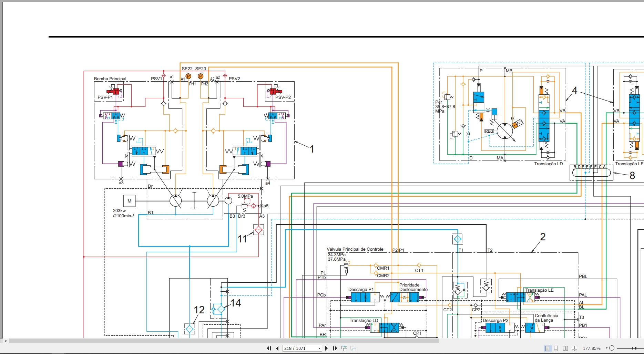Go to the next page
Viewport: 644px width, 354px height.
326,348
